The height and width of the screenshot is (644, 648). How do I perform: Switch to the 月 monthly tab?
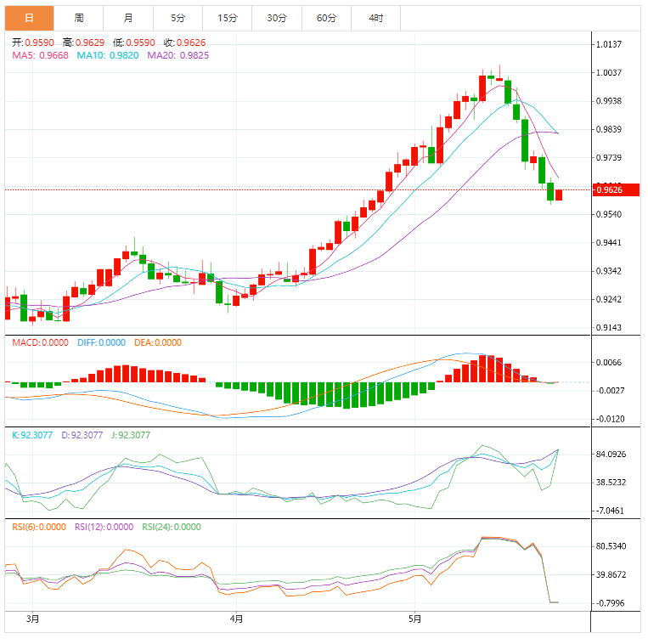click(x=128, y=18)
